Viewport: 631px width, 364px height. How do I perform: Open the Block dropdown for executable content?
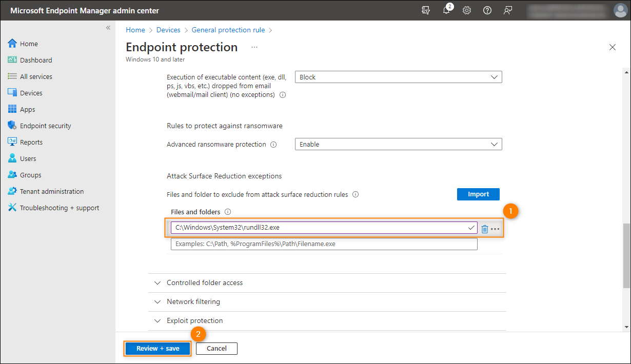pos(399,77)
